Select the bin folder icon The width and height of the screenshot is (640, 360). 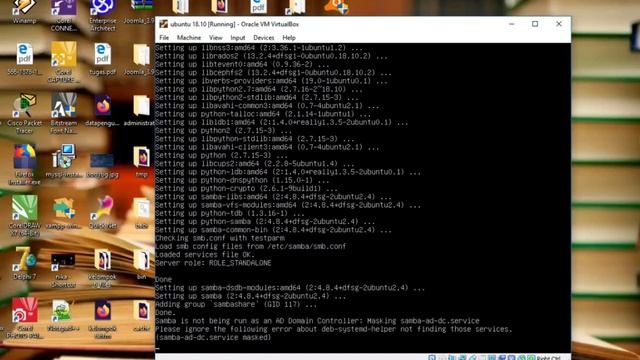click(x=141, y=264)
